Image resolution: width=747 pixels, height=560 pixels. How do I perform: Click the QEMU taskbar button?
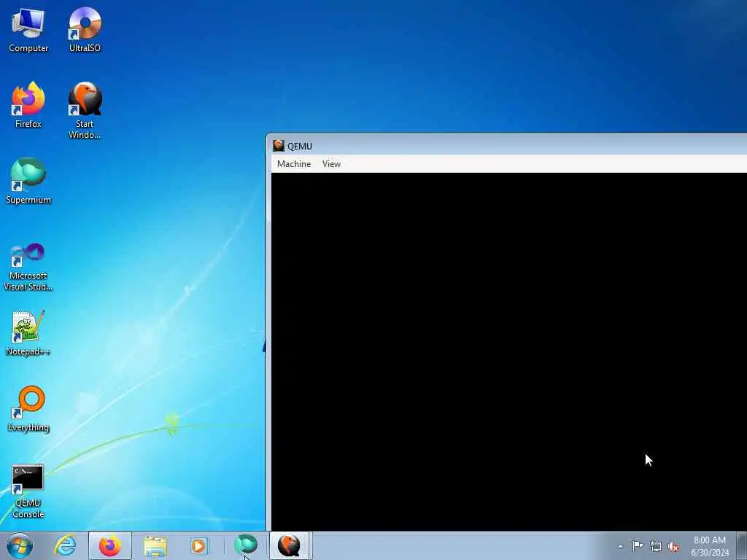290,545
